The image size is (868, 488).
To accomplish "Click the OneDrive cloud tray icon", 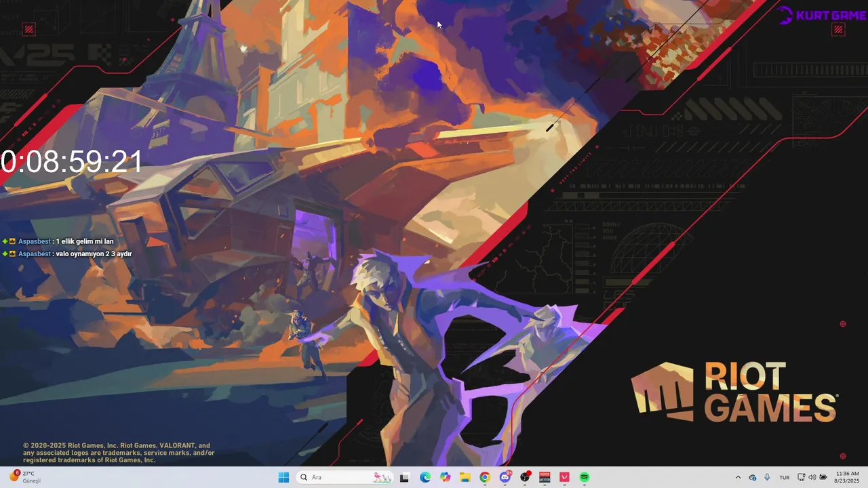I will pyautogui.click(x=753, y=477).
